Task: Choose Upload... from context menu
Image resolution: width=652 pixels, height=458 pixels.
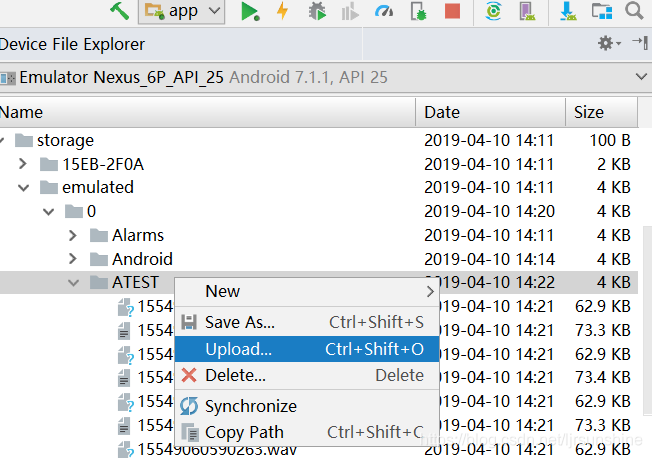Action: [307, 349]
